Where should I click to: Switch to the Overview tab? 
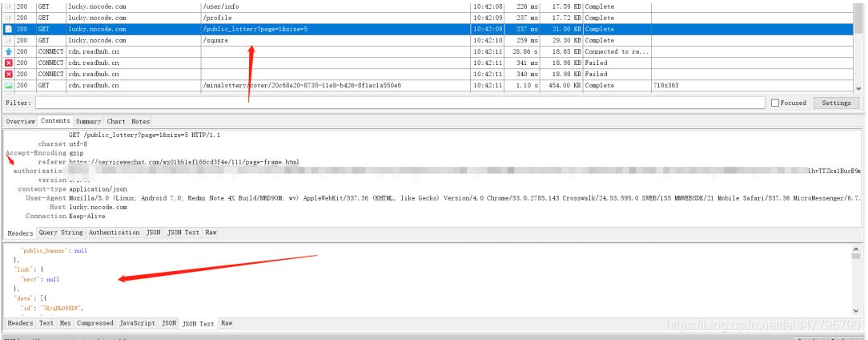pos(21,121)
